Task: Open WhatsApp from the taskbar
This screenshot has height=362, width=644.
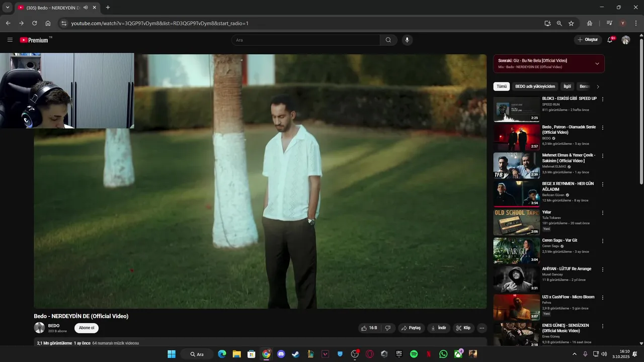Action: pyautogui.click(x=443, y=354)
